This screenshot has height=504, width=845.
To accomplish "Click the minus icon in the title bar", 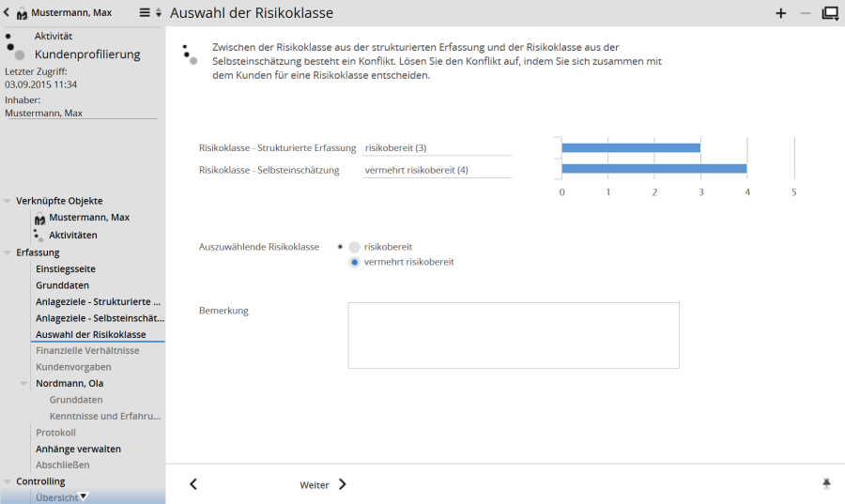I will (x=805, y=13).
